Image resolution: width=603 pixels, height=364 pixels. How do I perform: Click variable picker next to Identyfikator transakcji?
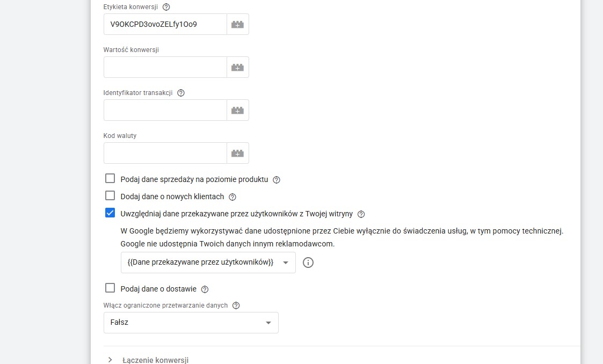pos(237,110)
